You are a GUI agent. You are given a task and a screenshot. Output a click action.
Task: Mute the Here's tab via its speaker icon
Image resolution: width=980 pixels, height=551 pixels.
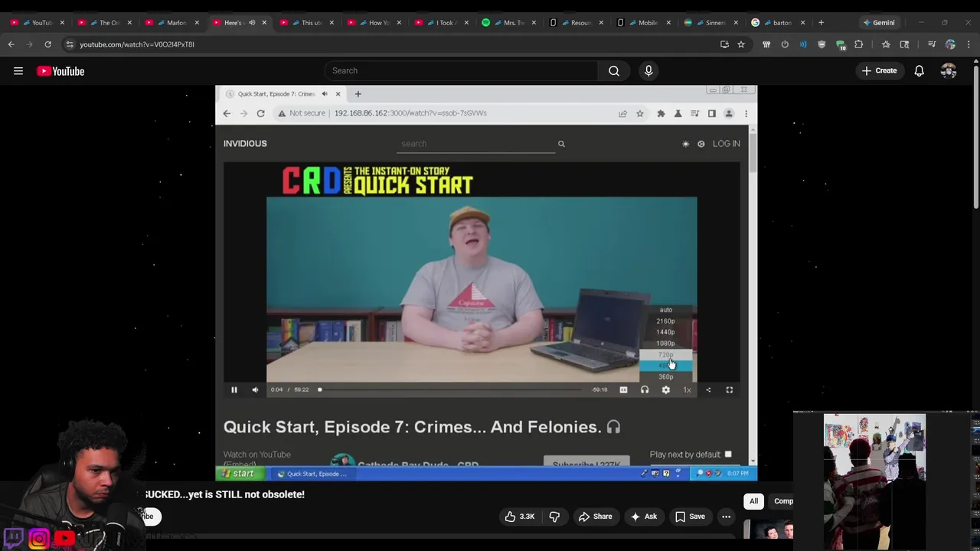point(252,22)
